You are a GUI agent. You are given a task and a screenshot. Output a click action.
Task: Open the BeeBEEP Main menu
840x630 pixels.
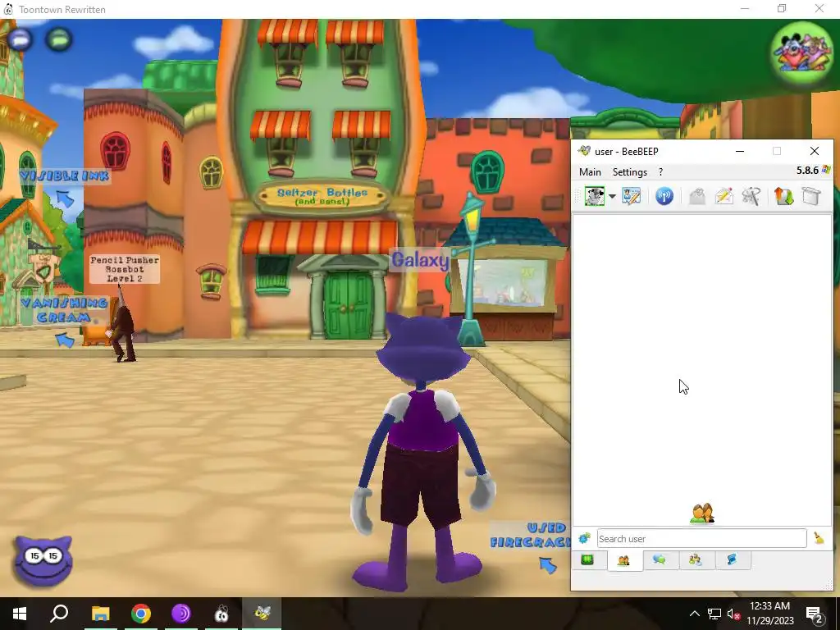pos(590,172)
